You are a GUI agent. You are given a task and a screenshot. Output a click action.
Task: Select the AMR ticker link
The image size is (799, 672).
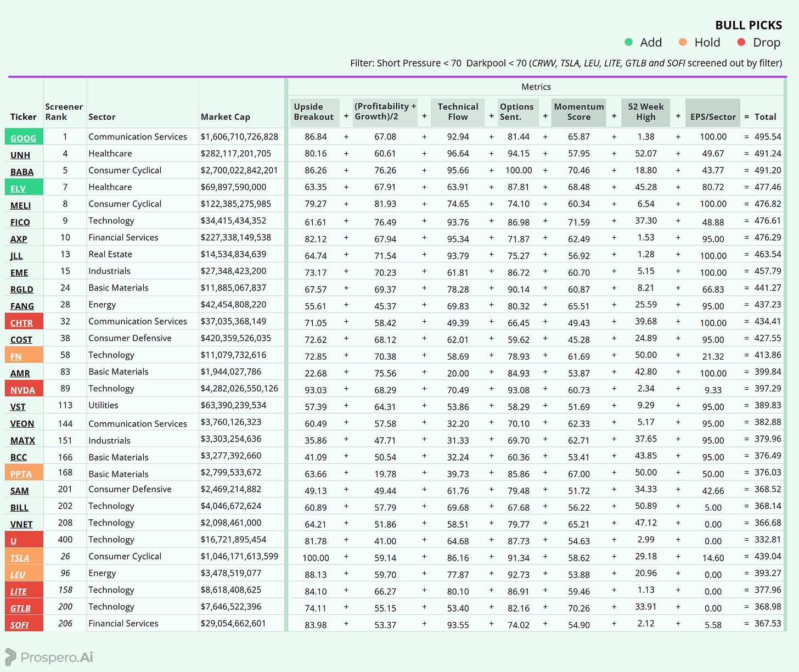20,373
